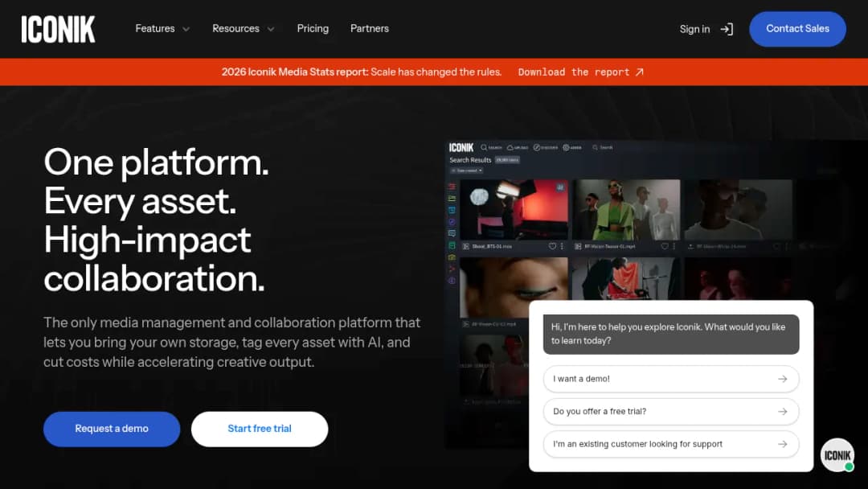
Task: Click the preview's search field magnifier
Action: tap(595, 147)
